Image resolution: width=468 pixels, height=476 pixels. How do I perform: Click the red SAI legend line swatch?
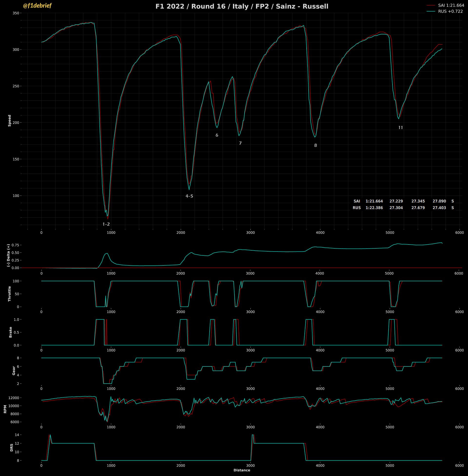431,5
